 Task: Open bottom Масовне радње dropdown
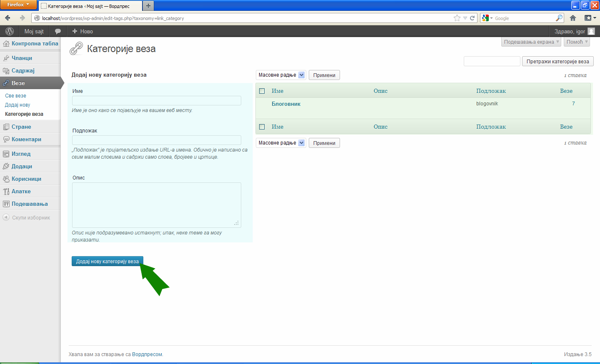coord(281,143)
